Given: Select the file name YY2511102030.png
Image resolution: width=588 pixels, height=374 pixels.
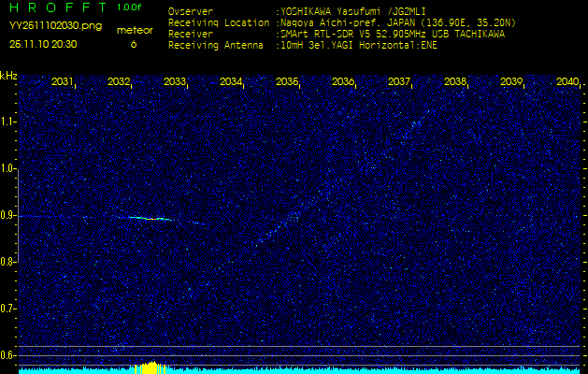Looking at the screenshot, I should [x=55, y=26].
